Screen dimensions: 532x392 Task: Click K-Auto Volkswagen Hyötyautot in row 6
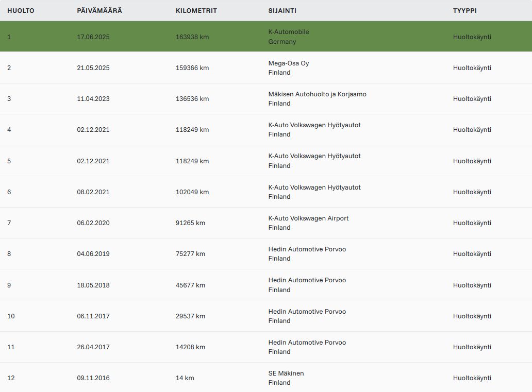pyautogui.click(x=314, y=187)
